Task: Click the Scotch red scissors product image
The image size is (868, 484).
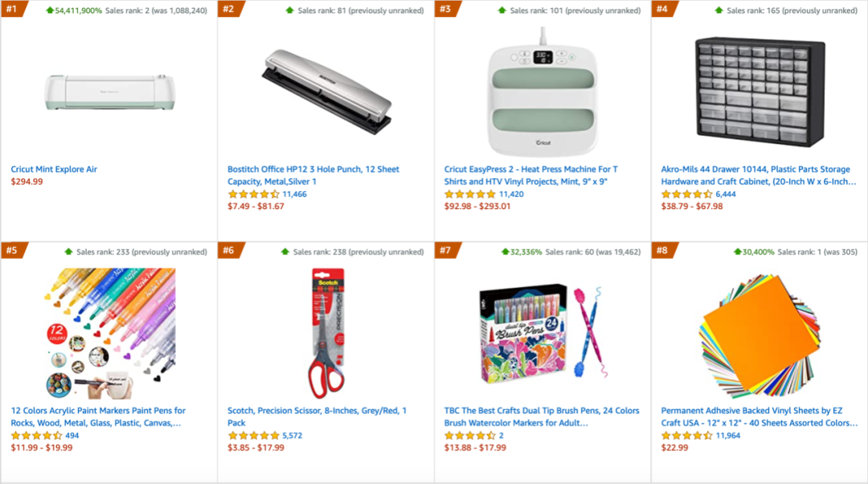Action: (327, 334)
